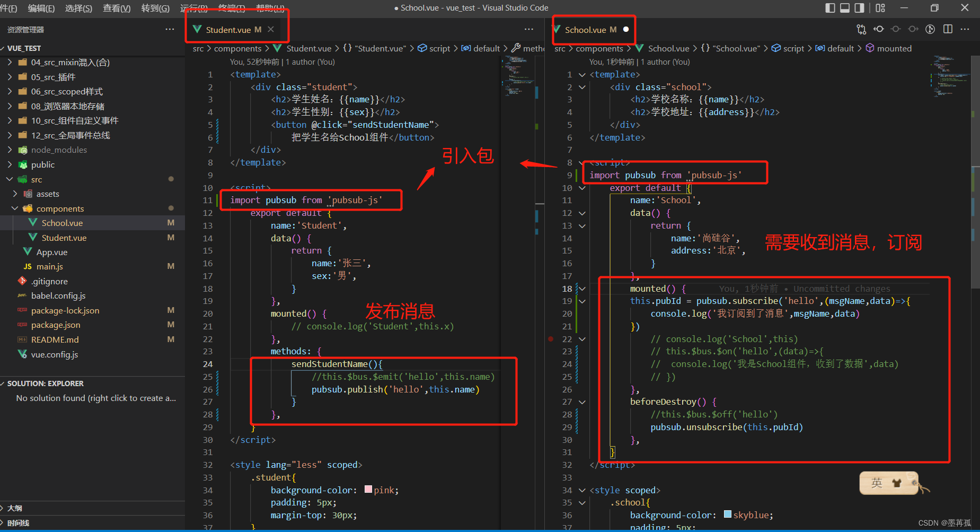Open Customize Layout in the title bar
The image size is (980, 532).
pos(880,8)
